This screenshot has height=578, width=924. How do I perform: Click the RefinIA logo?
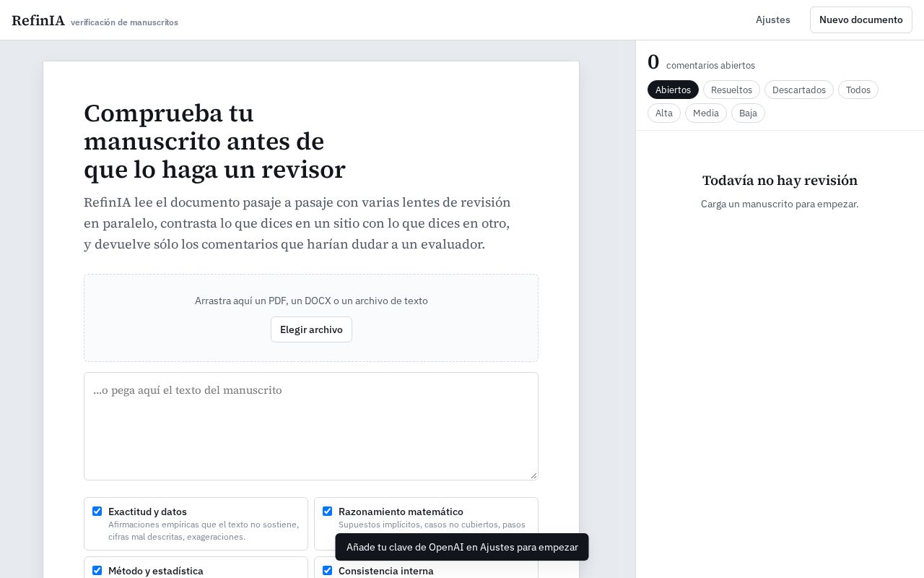coord(38,20)
